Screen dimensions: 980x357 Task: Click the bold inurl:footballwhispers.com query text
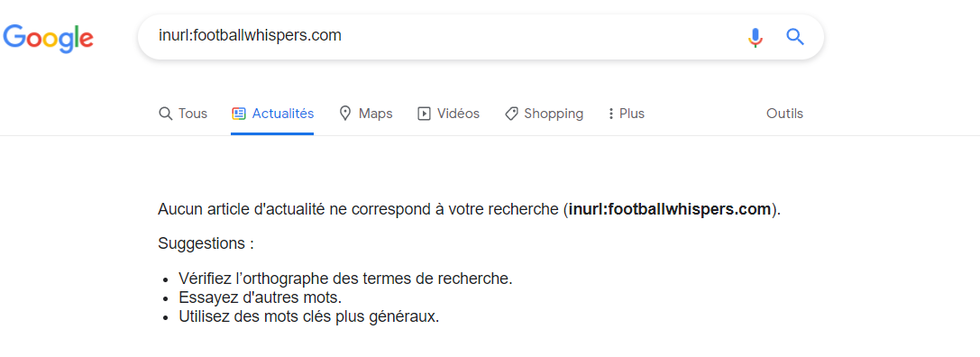point(669,209)
